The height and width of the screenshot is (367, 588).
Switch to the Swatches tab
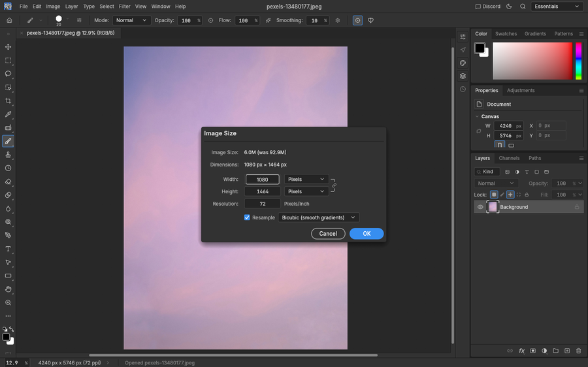pyautogui.click(x=506, y=34)
